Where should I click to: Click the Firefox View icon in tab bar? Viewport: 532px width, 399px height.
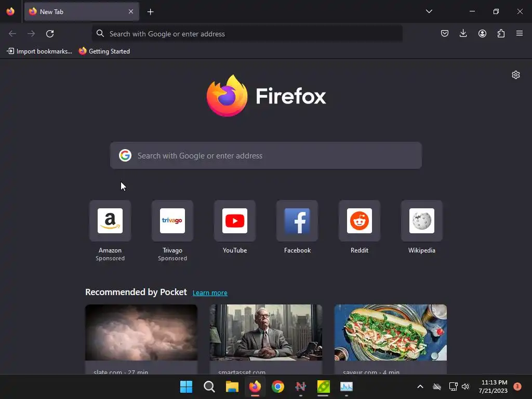click(10, 11)
